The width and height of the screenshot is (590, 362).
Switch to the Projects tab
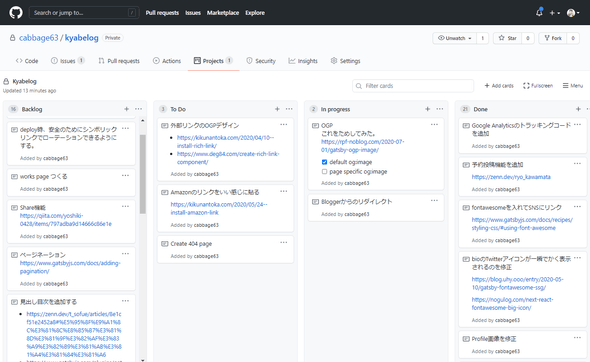point(213,61)
